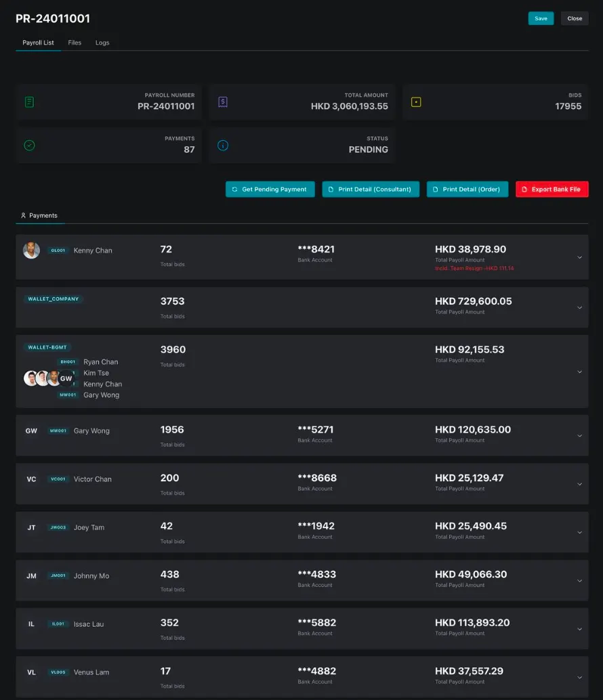Open the Logs tab
The width and height of the screenshot is (603, 700).
[102, 43]
